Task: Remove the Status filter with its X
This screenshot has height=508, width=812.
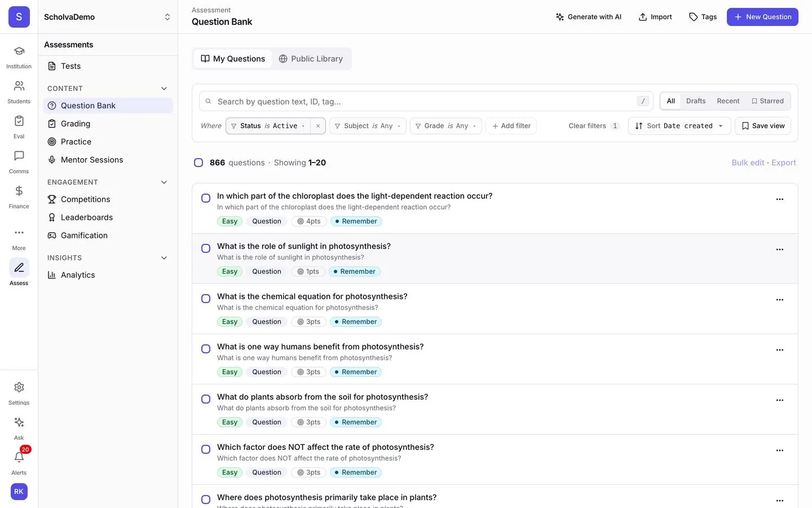Action: coord(318,126)
